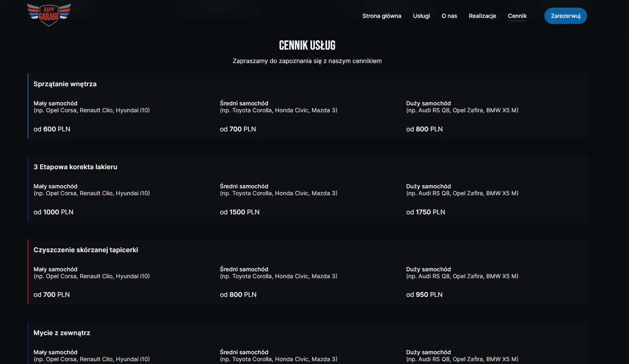Select the Czyszczenie skórzanej tapicerki title
Viewport: 629px width, 364px height.
point(86,250)
